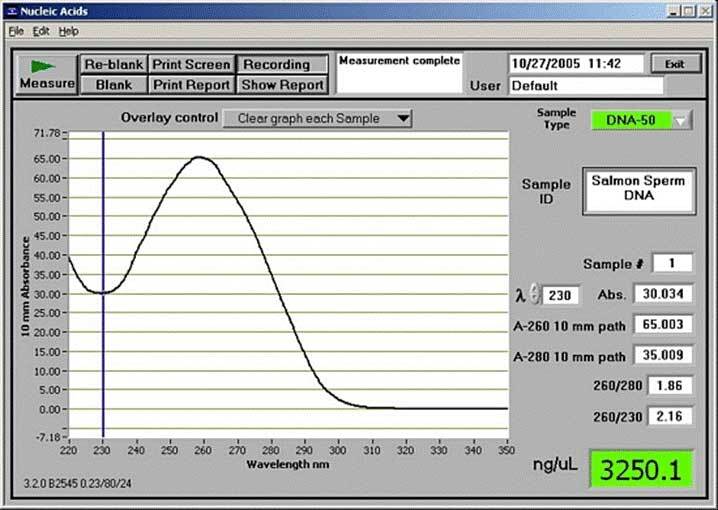The width and height of the screenshot is (718, 510).
Task: Click the Salmon Sperm DNA Sample ID field
Action: 638,189
